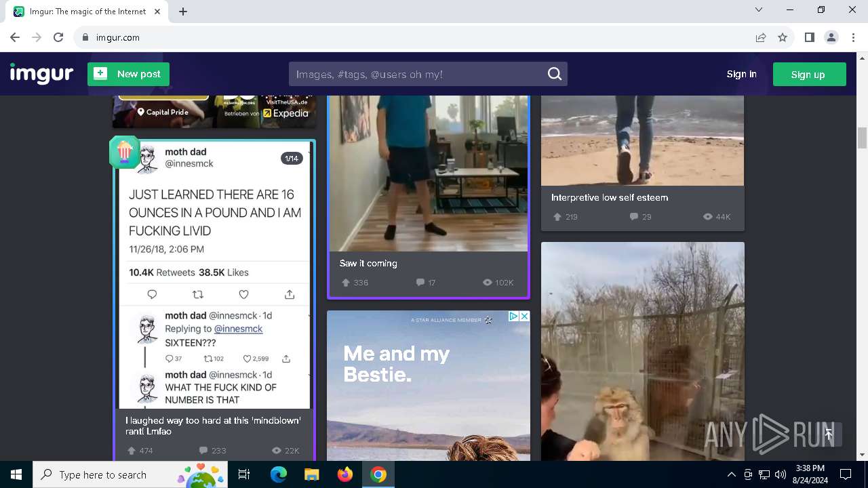Open the man in blue shirt thumbnail

428,173
